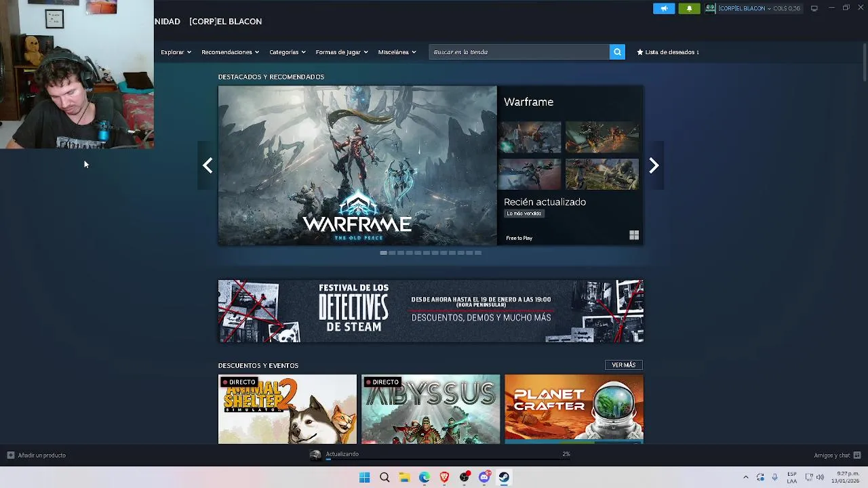Image resolution: width=868 pixels, height=488 pixels.
Task: Click the downloading game icon beside Actualizando
Action: (x=315, y=455)
